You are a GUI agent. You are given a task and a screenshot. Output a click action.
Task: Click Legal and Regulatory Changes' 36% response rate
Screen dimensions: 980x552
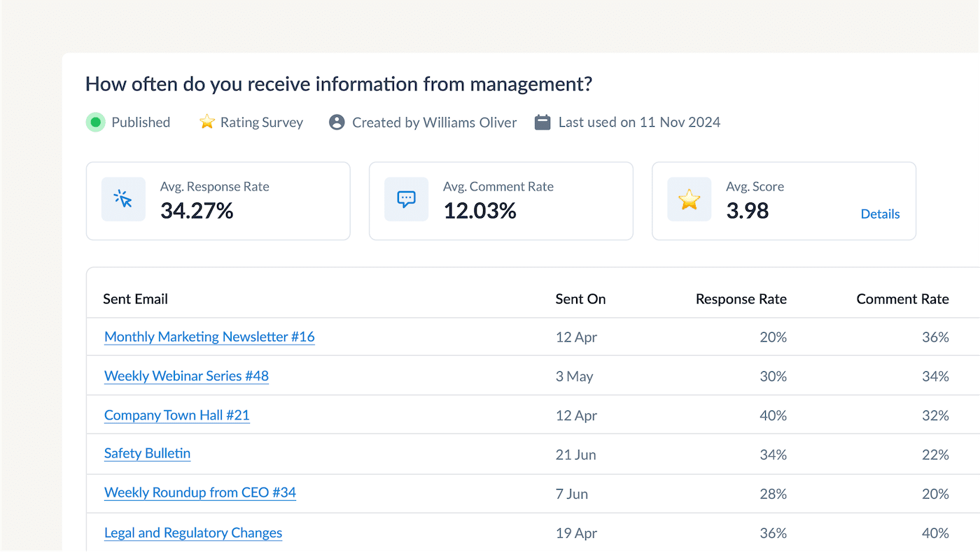[x=773, y=533]
